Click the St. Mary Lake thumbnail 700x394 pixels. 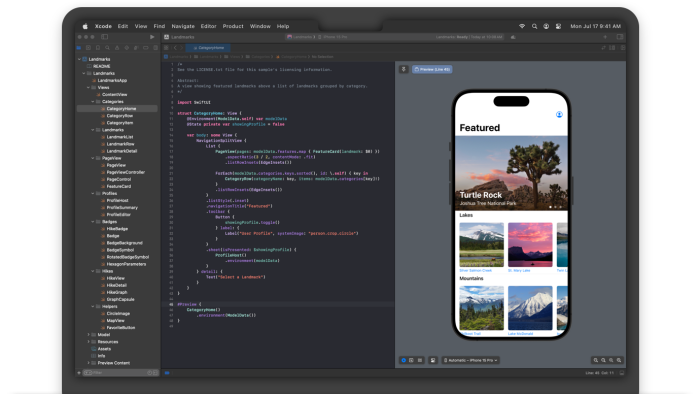[x=530, y=245]
